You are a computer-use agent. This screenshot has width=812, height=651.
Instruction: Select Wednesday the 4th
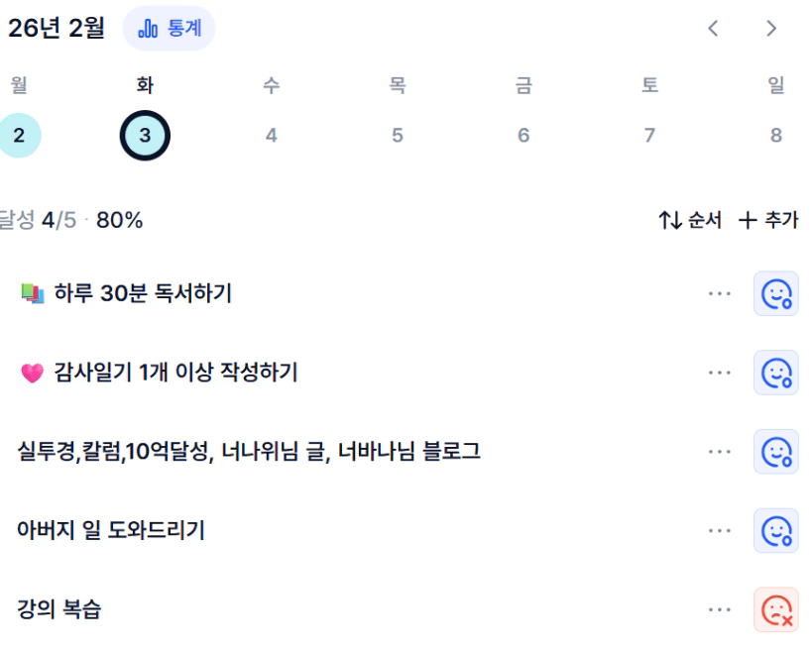click(x=271, y=136)
